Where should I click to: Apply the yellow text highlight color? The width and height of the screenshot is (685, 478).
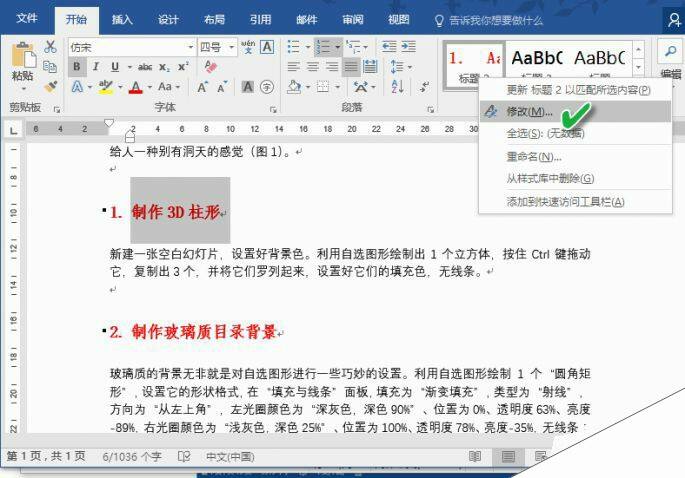click(x=105, y=87)
